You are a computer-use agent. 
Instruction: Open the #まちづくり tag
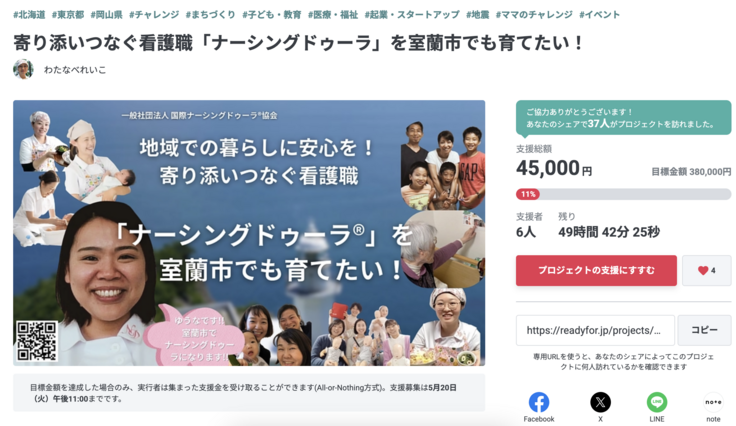point(210,15)
